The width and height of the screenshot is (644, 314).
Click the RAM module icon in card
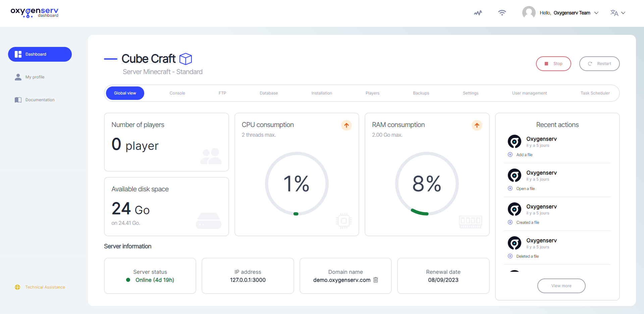click(x=471, y=222)
